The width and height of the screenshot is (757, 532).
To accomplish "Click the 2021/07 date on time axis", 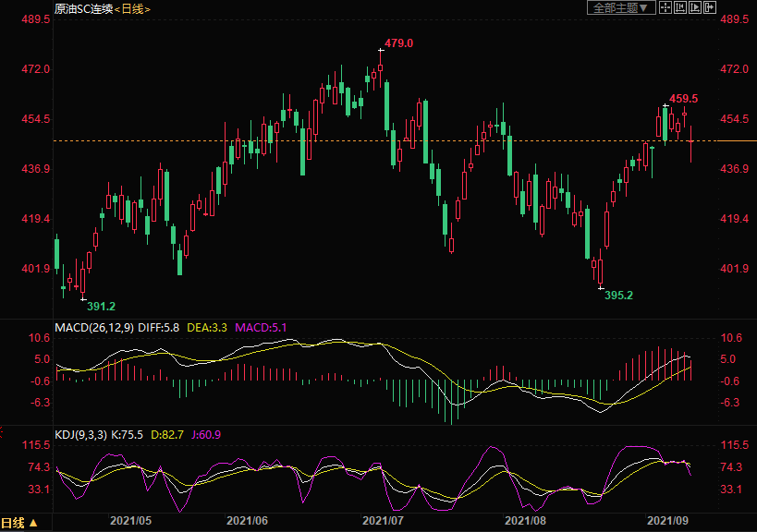I will point(382,521).
